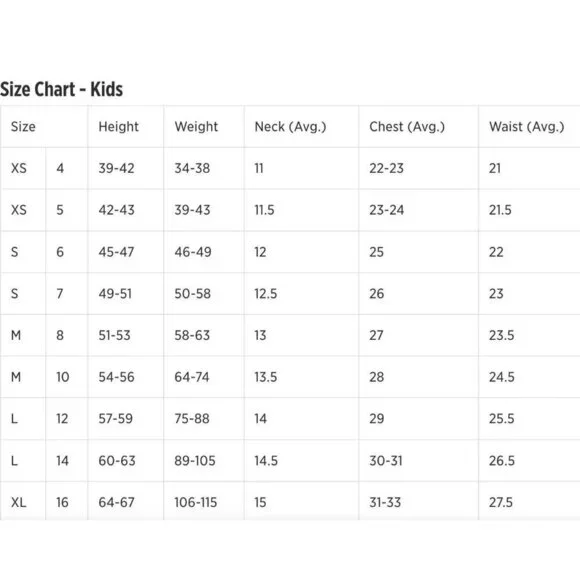Select the Weight column header

[196, 127]
